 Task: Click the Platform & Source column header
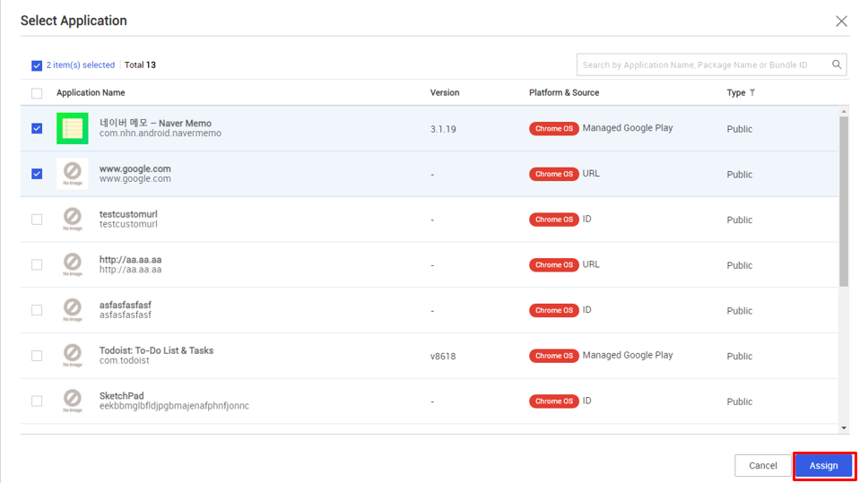tap(563, 92)
